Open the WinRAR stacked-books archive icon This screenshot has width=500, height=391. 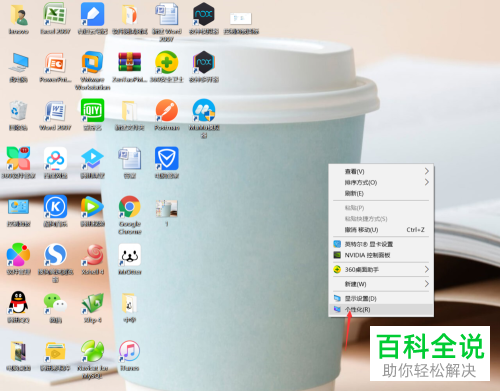pyautogui.click(x=130, y=62)
